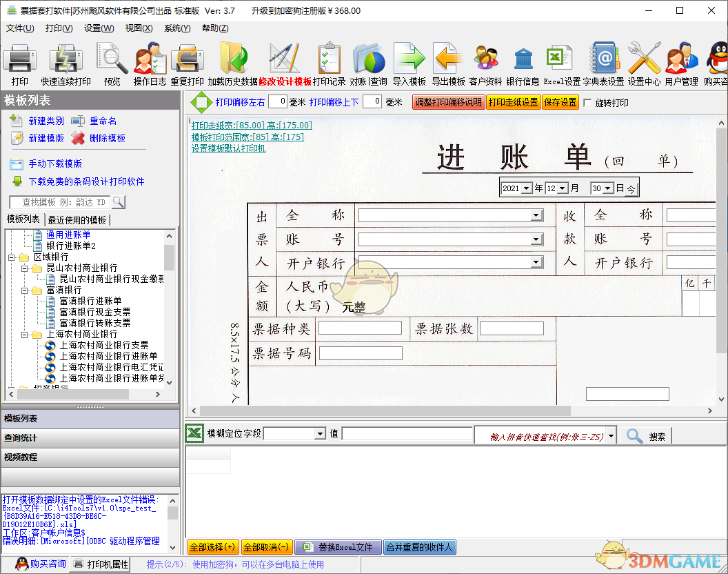
Task: Click the 全部选择(+) button
Action: coord(212,547)
